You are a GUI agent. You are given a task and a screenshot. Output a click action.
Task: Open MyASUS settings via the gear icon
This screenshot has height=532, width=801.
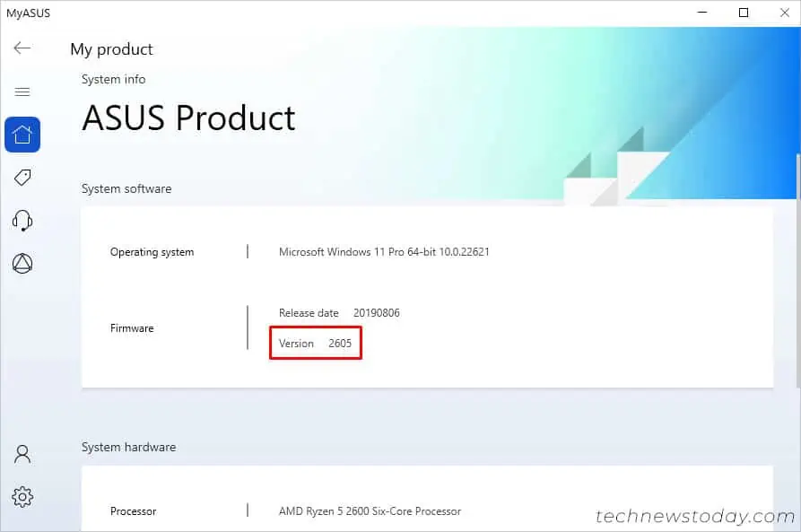(x=22, y=497)
